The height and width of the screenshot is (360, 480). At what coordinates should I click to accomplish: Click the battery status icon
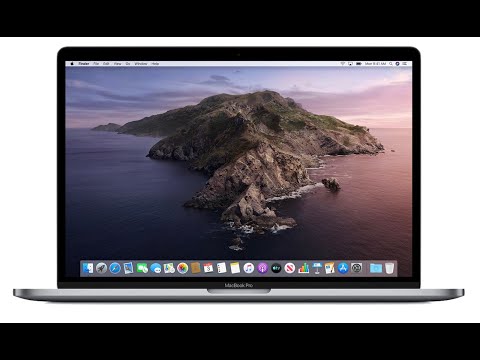click(359, 63)
